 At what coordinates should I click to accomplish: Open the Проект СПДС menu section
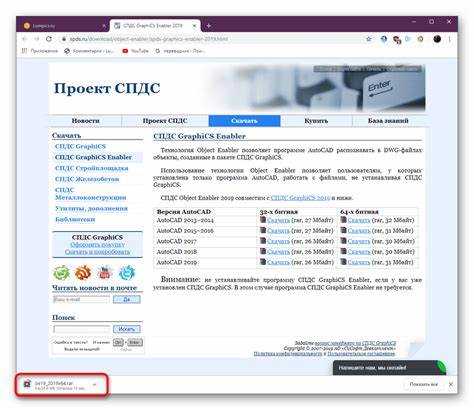point(165,121)
